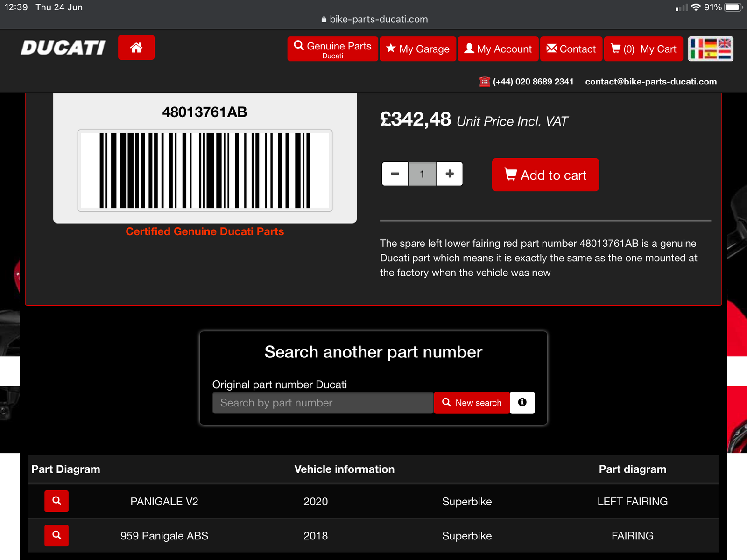Add the fairing to cart
Viewport: 747px width, 560px height.
click(x=545, y=175)
